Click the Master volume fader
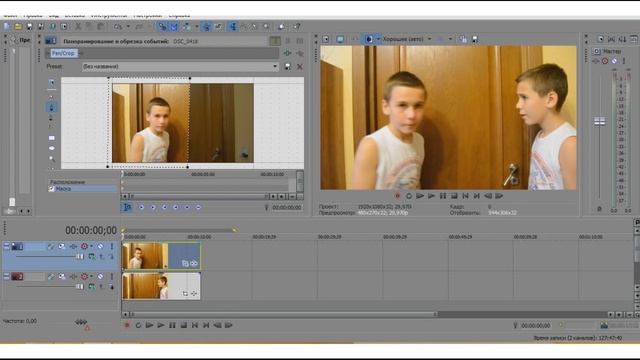This screenshot has width=640, height=360. tap(599, 121)
